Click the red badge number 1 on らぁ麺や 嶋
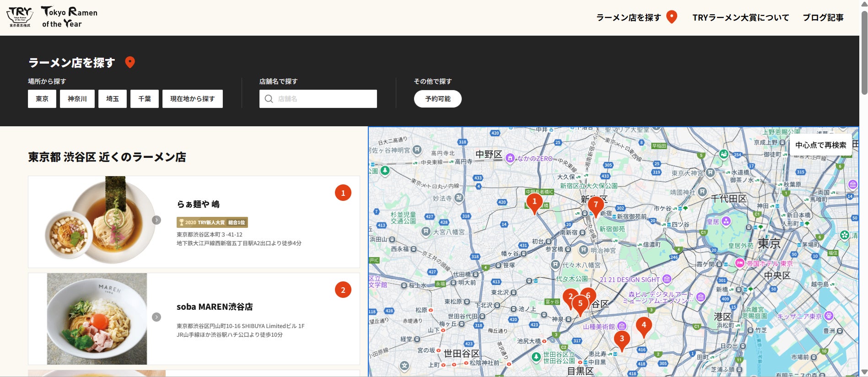Image resolution: width=868 pixels, height=377 pixels. [x=343, y=193]
